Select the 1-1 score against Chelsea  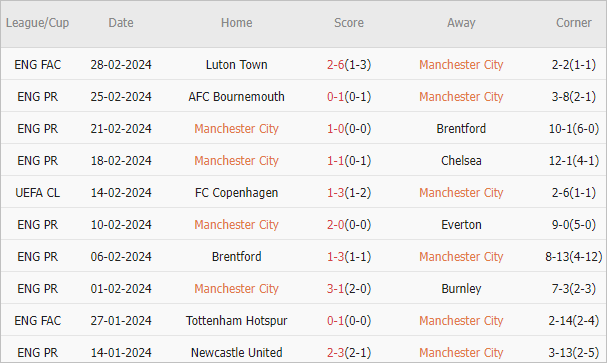pyautogui.click(x=335, y=161)
